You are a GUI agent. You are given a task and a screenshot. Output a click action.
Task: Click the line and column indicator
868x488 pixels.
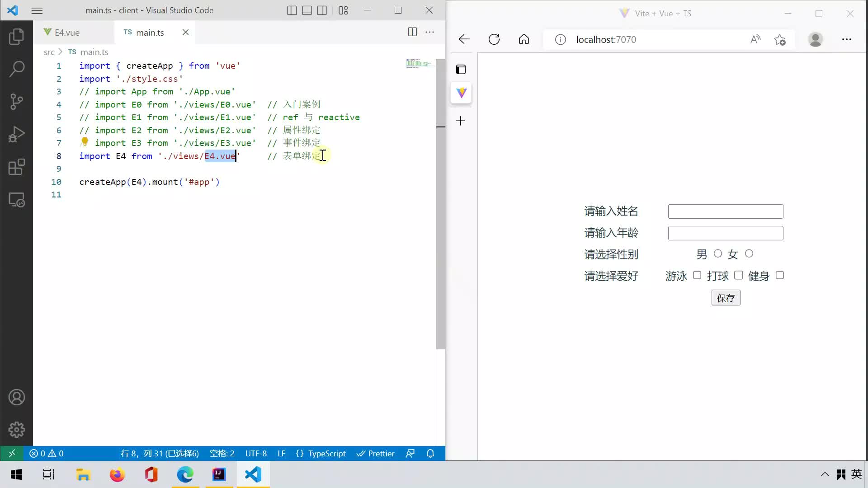(160, 453)
